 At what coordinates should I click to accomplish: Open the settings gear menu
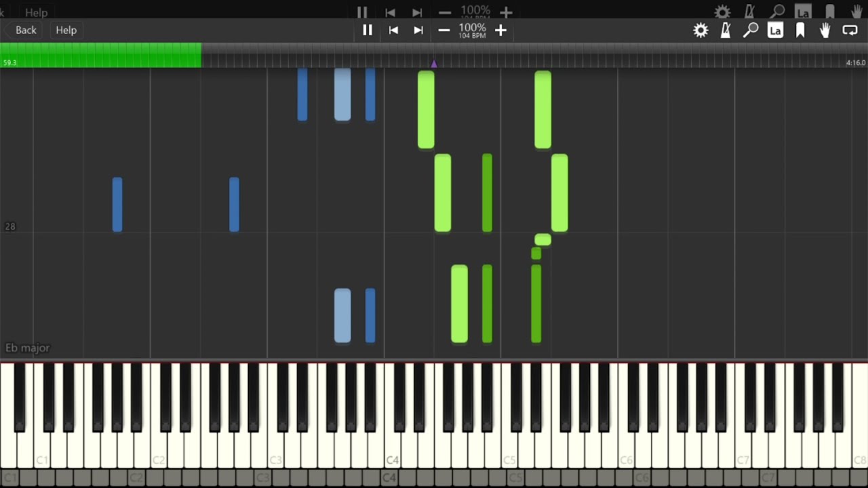pyautogui.click(x=701, y=30)
